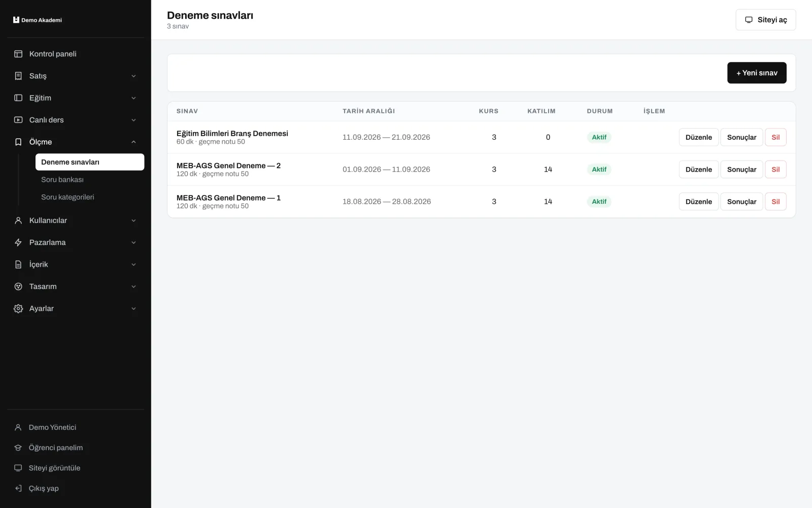Open the Öğrenci panelim graduation cap icon
Screen dimensions: 812x508
[18, 448]
